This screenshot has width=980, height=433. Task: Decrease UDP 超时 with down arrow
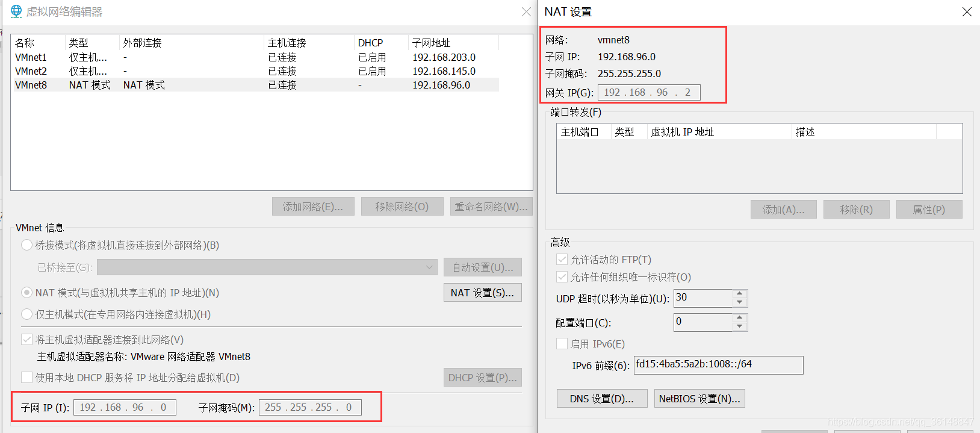tap(740, 302)
